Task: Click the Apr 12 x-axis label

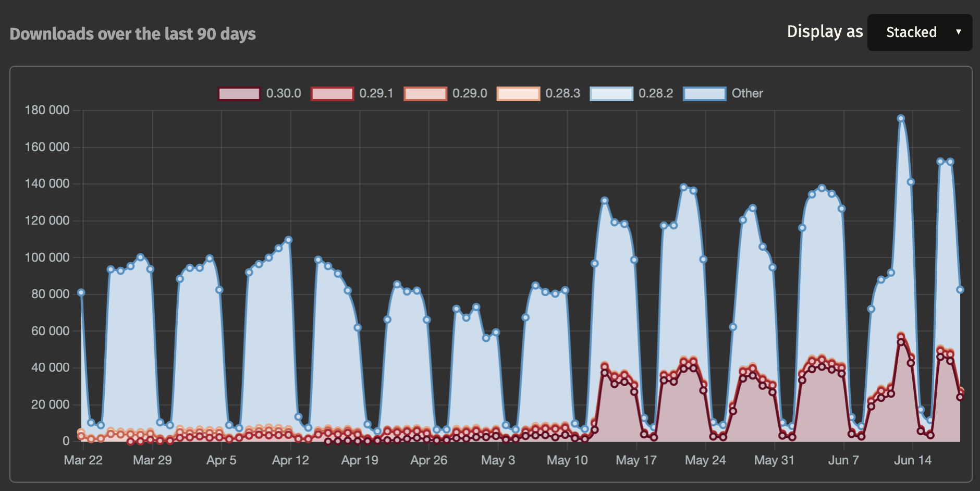Action: click(290, 460)
